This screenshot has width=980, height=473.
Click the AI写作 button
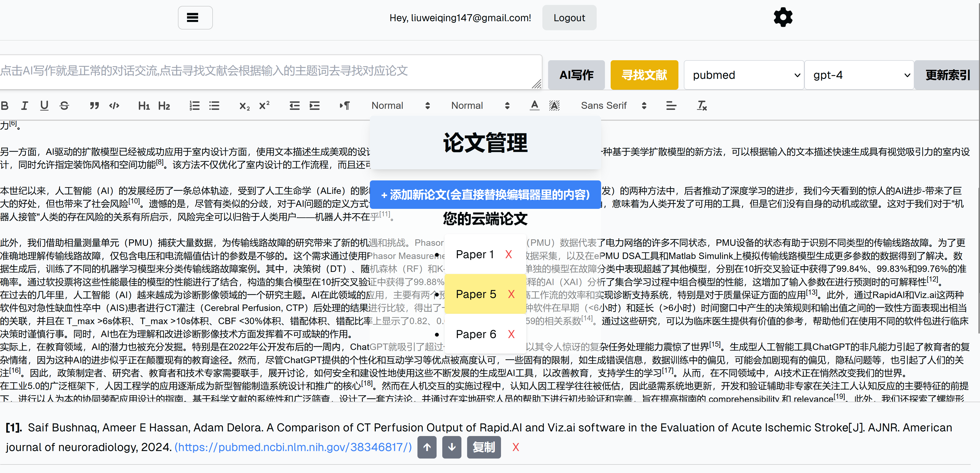(576, 75)
